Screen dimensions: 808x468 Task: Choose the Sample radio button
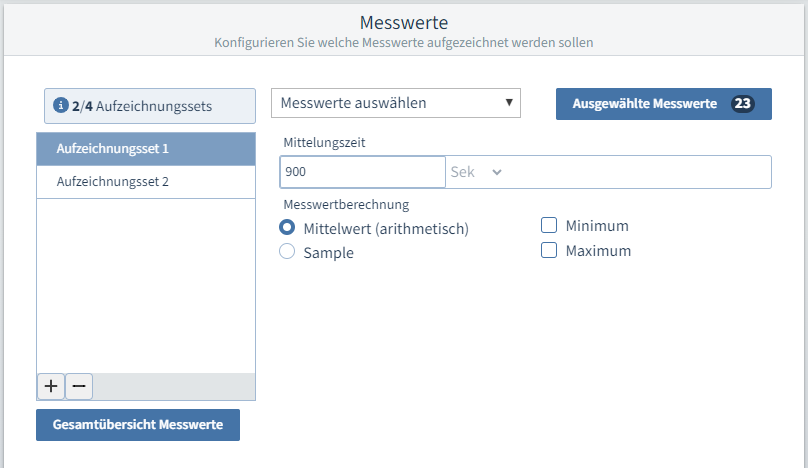point(287,252)
